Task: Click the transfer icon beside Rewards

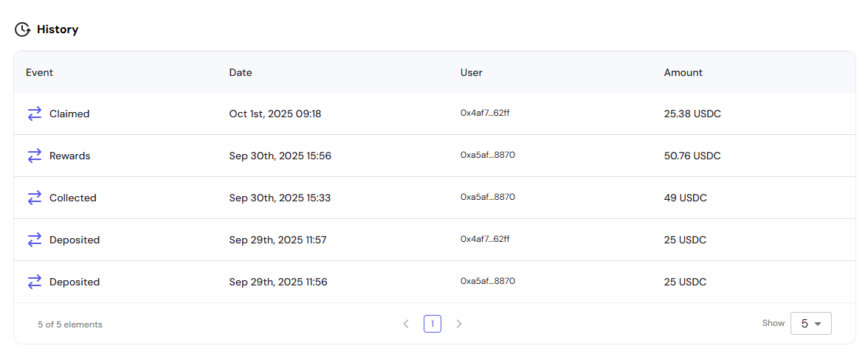Action: pos(35,156)
